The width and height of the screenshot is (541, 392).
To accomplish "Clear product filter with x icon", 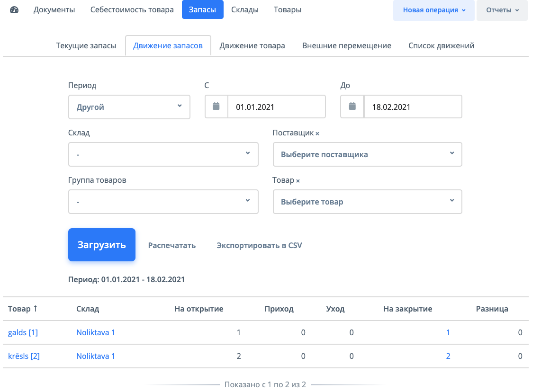I will (x=298, y=181).
